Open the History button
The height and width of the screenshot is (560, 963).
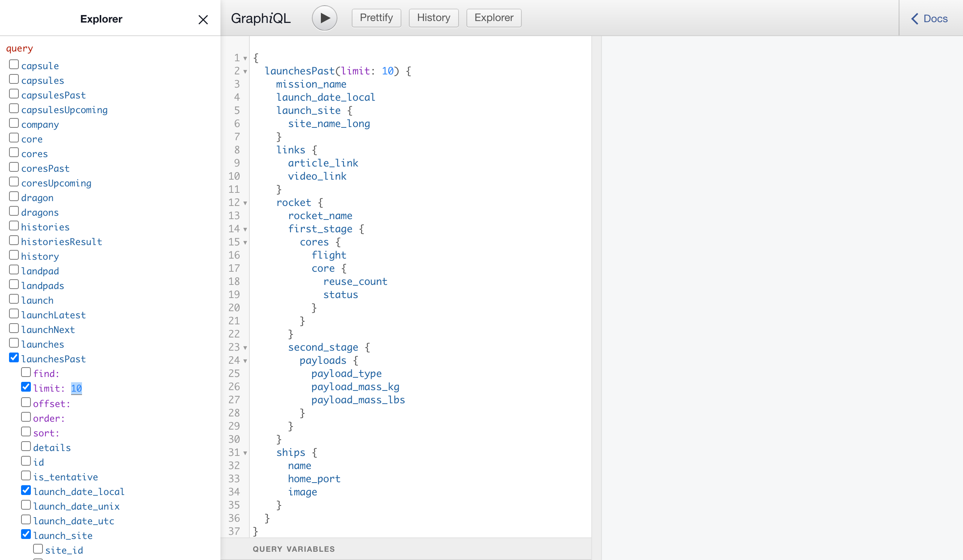coord(434,18)
